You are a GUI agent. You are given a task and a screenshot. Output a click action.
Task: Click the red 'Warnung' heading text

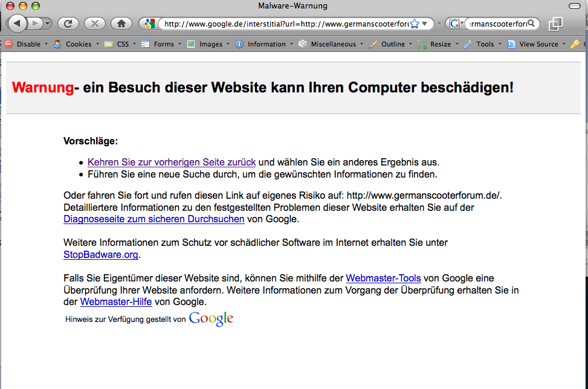(x=43, y=88)
